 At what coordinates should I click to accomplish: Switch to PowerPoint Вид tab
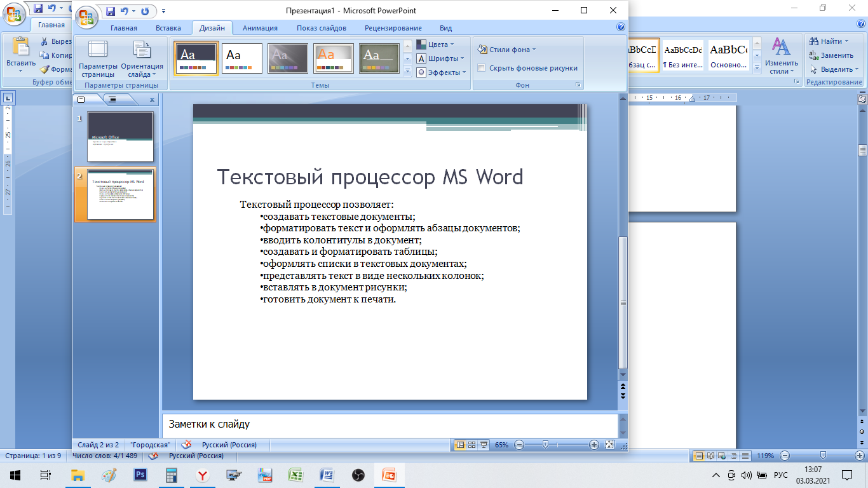[x=446, y=28]
